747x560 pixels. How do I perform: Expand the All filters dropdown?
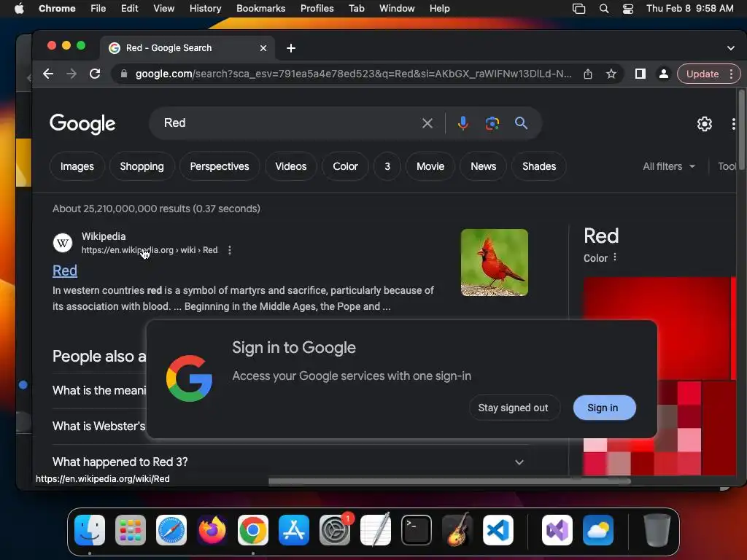pos(669,167)
